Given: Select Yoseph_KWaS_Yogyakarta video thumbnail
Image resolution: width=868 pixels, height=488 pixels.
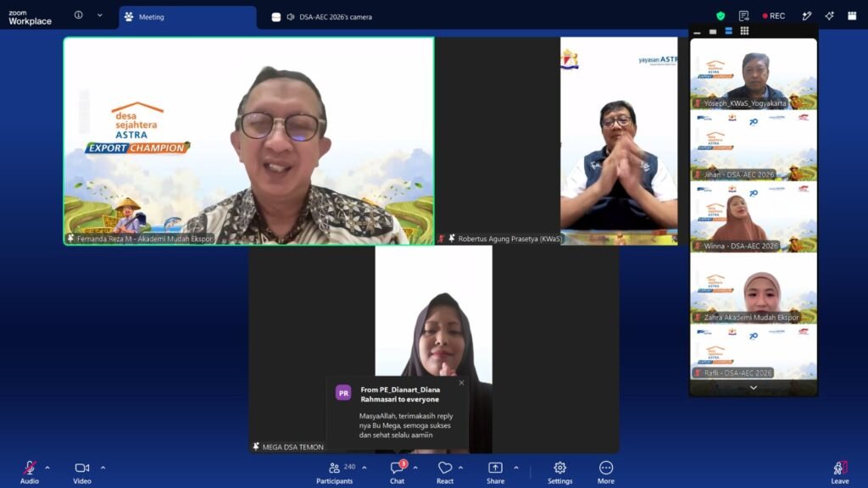Looking at the screenshot, I should point(754,74).
